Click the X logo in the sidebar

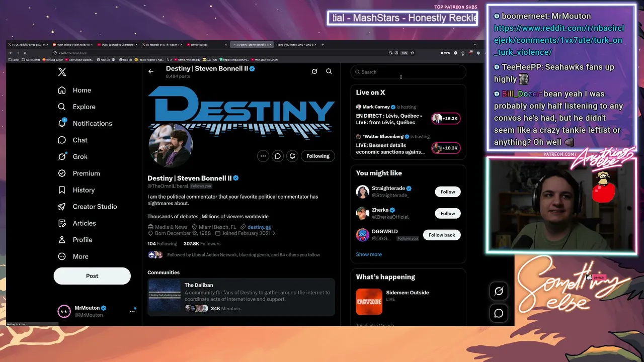click(x=62, y=72)
